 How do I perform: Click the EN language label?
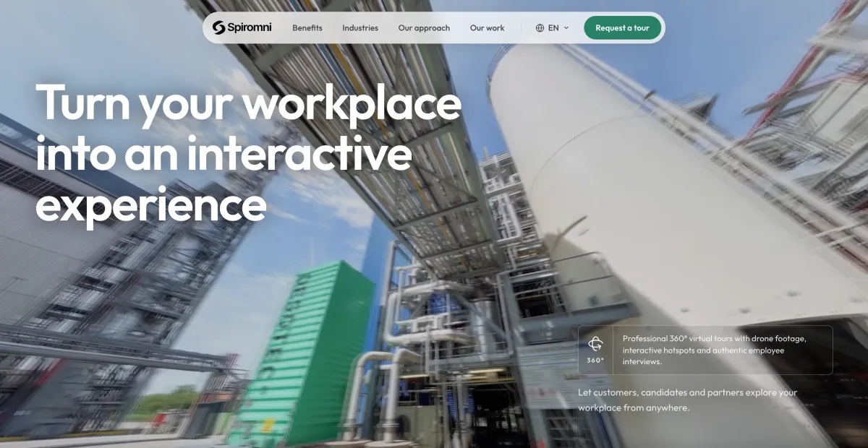click(553, 28)
